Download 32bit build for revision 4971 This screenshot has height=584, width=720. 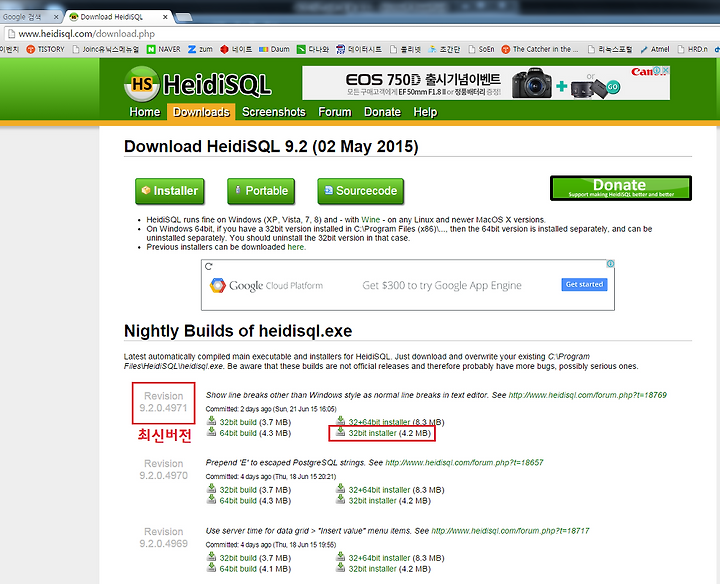pos(238,422)
